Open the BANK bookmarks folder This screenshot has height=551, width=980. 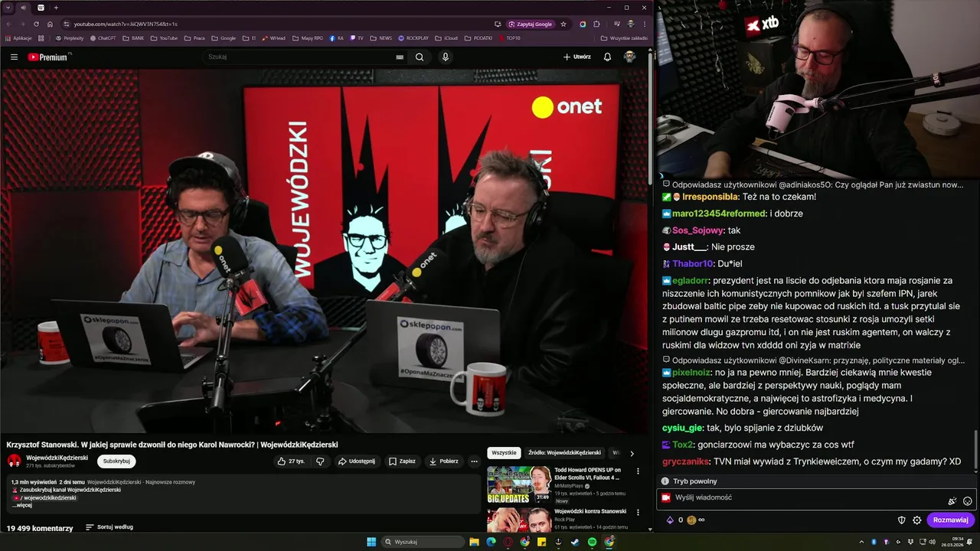point(133,38)
